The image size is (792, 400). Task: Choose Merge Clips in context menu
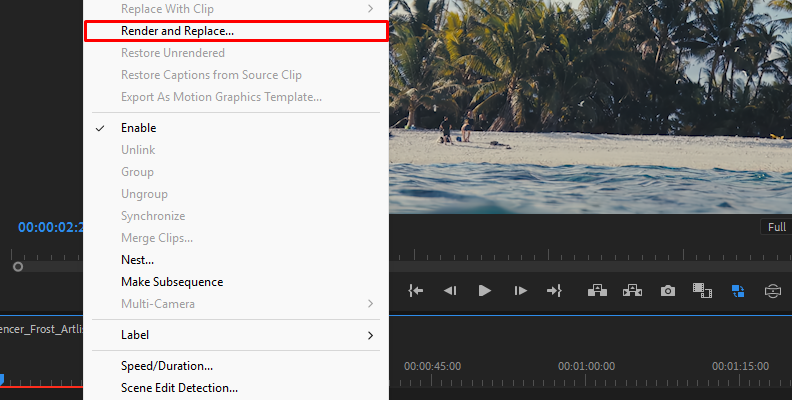[236, 238]
